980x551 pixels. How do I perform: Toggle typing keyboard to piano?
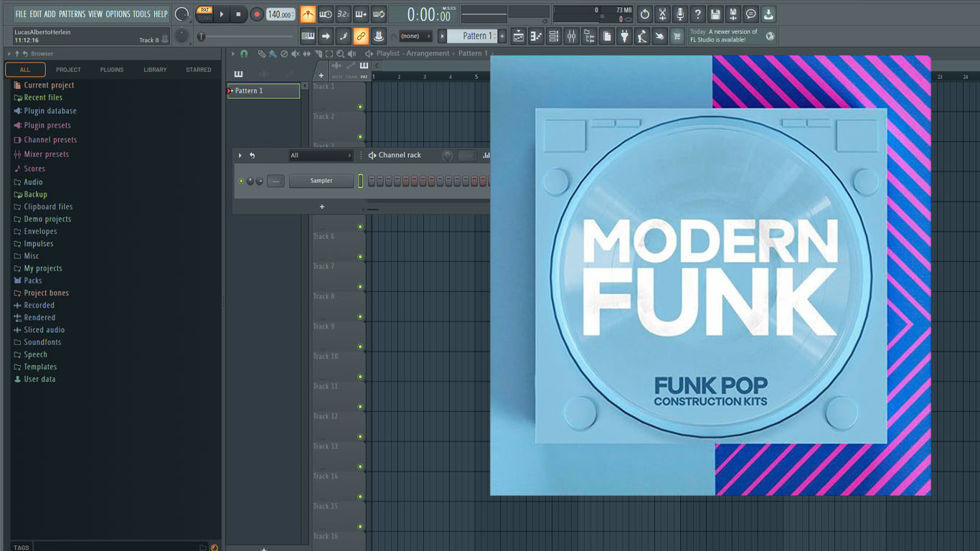[x=308, y=36]
